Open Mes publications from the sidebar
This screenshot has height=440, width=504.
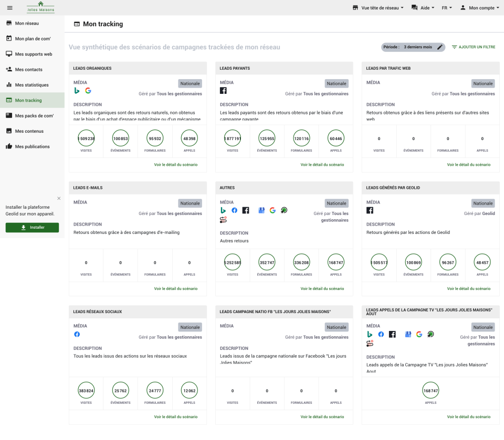pyautogui.click(x=8, y=146)
